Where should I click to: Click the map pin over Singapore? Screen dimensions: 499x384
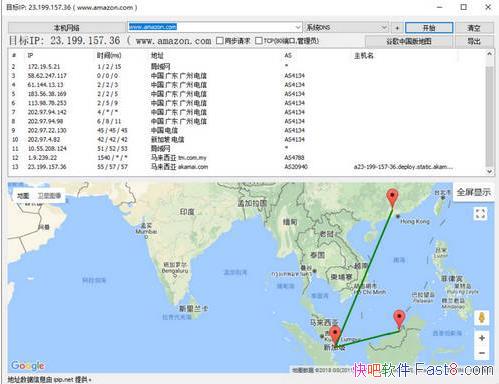point(335,336)
